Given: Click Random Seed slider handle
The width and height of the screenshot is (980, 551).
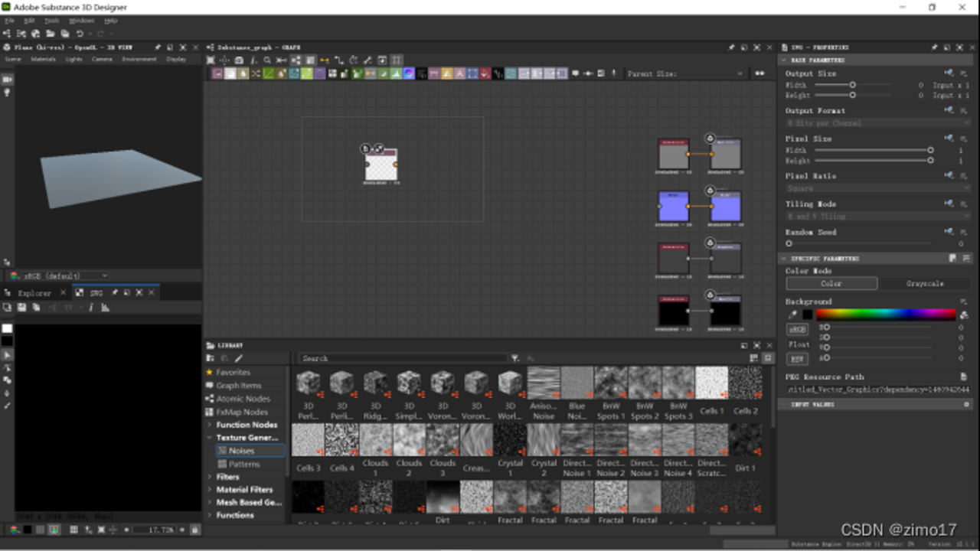Looking at the screenshot, I should [x=789, y=243].
